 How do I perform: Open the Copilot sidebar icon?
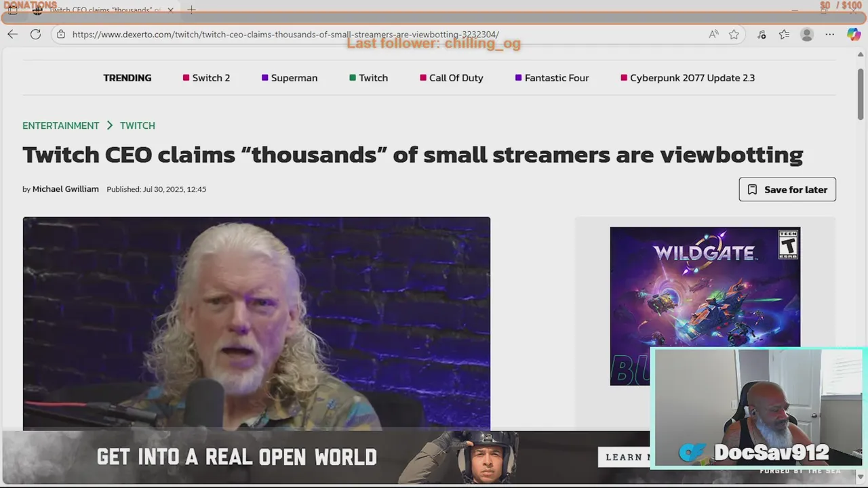pos(854,34)
